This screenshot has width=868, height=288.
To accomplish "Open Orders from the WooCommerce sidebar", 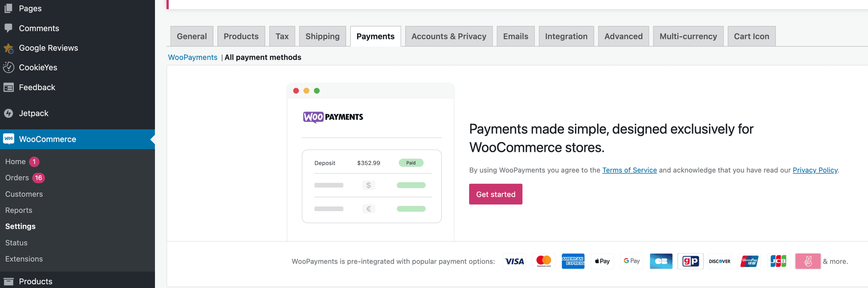I will pos(17,178).
